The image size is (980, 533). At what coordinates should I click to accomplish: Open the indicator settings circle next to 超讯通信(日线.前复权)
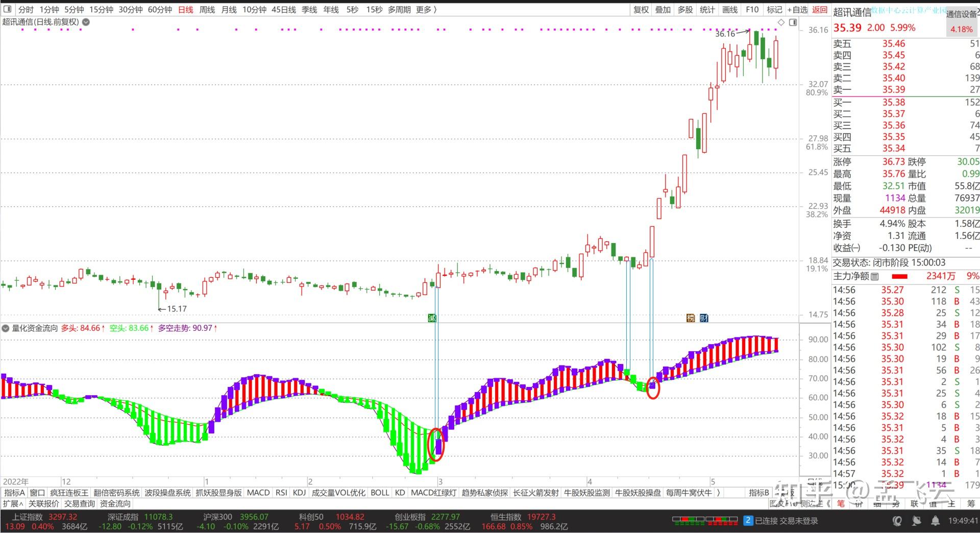point(86,22)
